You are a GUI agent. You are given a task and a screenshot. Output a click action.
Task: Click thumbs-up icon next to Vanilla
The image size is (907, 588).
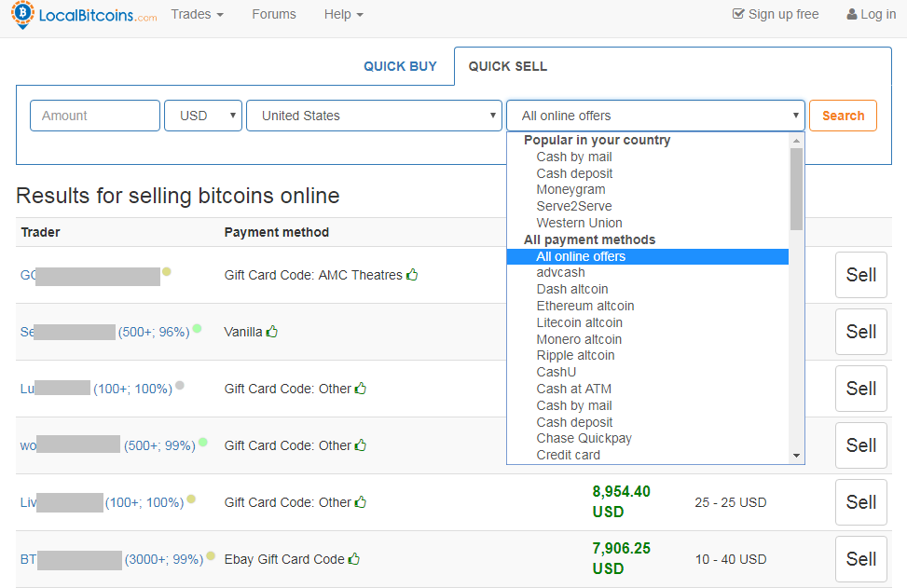pos(272,332)
